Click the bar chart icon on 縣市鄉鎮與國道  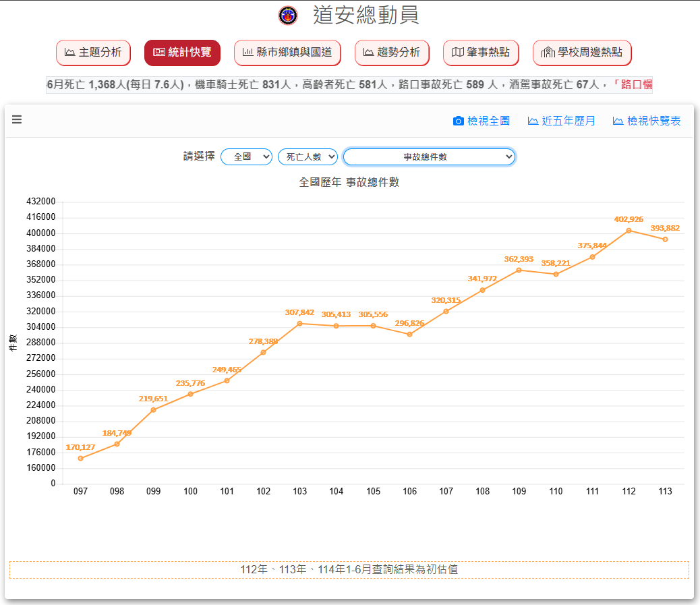pyautogui.click(x=248, y=53)
